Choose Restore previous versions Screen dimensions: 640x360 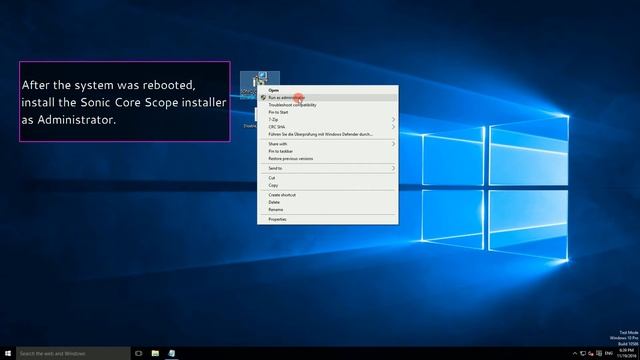pos(328,159)
